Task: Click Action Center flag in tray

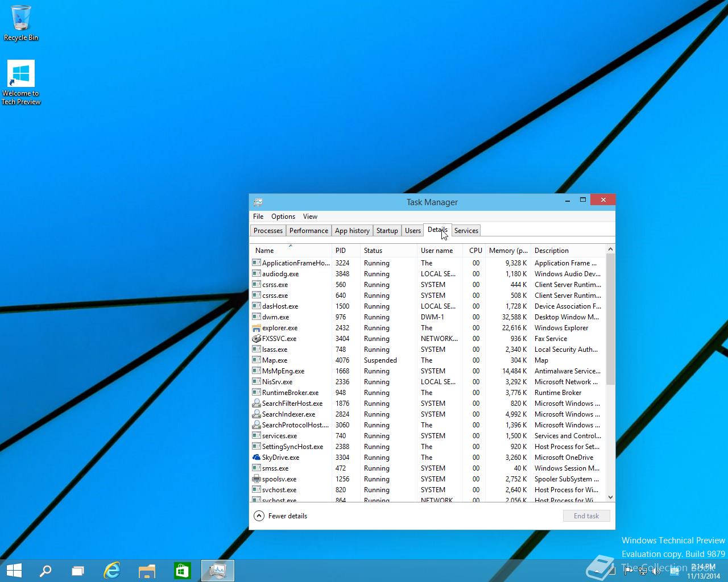Action: 629,571
